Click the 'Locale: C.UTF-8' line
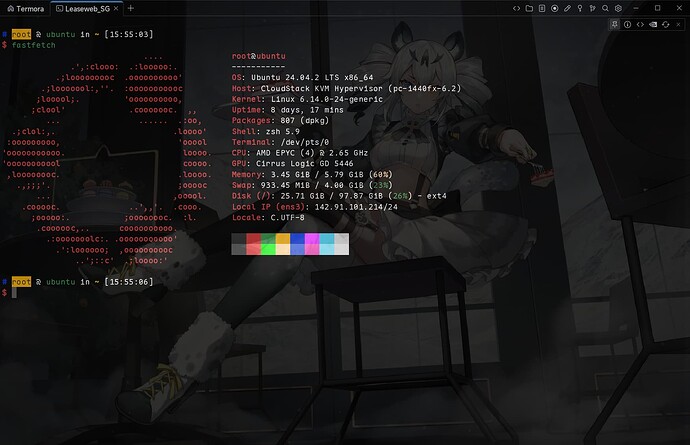The image size is (690, 445). 268,217
